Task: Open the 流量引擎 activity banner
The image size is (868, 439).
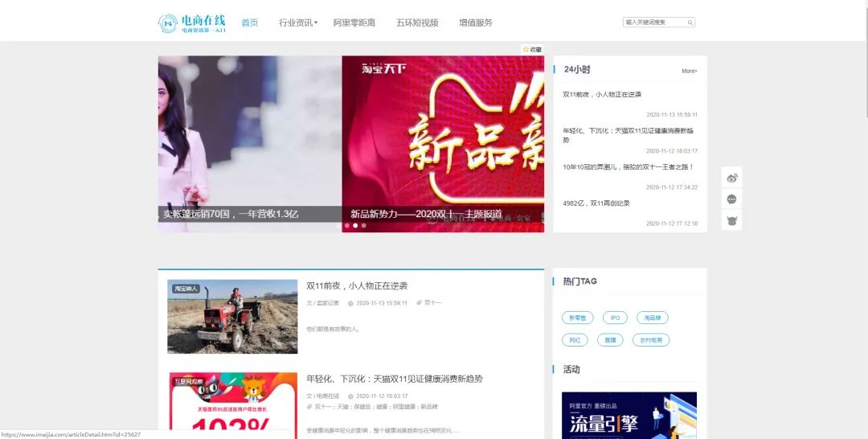Action: (629, 415)
